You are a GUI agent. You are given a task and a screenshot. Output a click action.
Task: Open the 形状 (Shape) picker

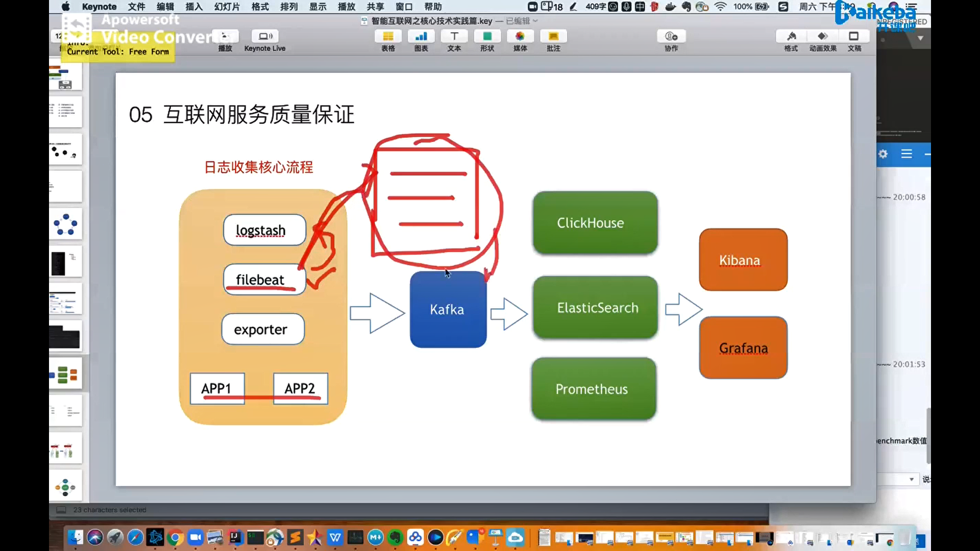[487, 37]
